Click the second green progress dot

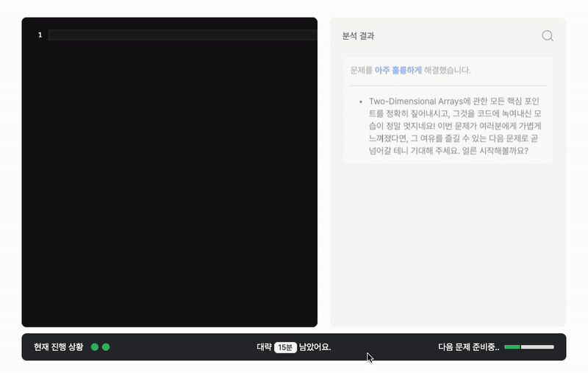point(106,347)
